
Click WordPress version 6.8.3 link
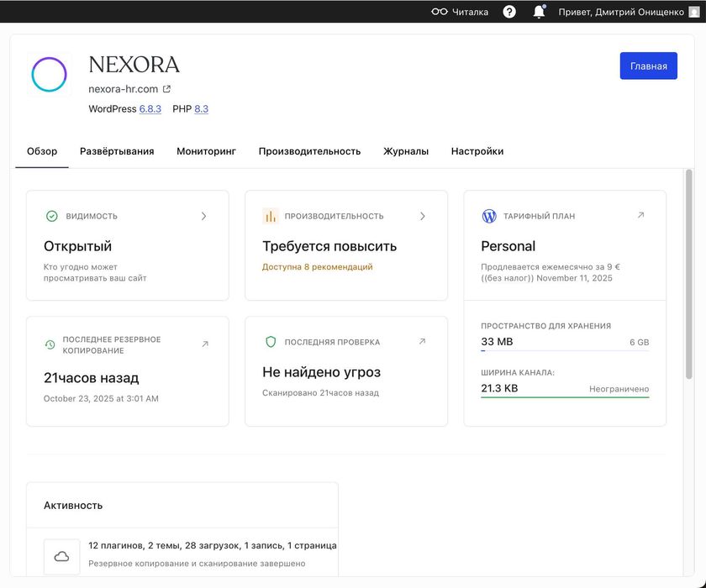(x=150, y=109)
